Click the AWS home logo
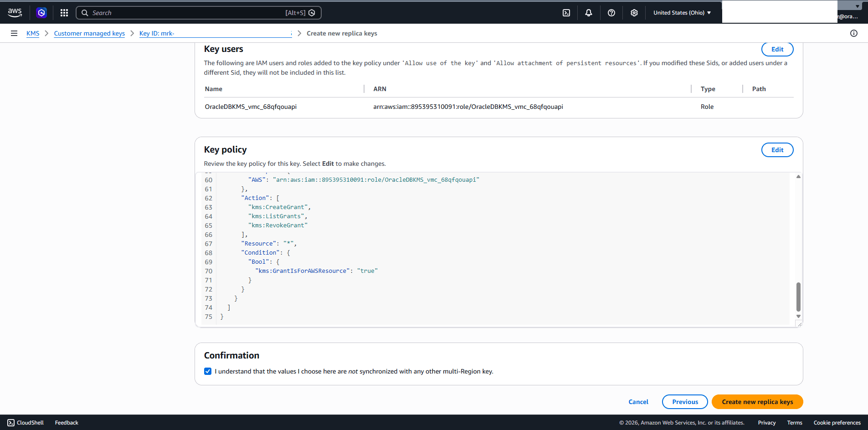 pos(14,12)
